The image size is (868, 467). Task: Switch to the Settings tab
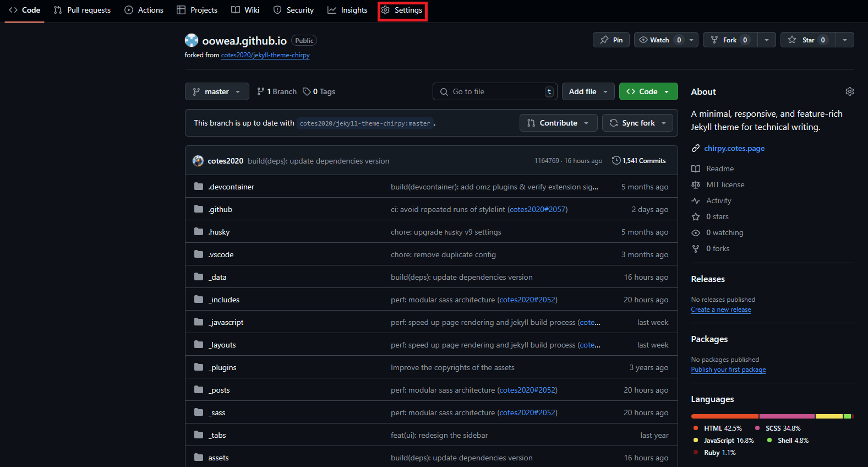pos(402,10)
